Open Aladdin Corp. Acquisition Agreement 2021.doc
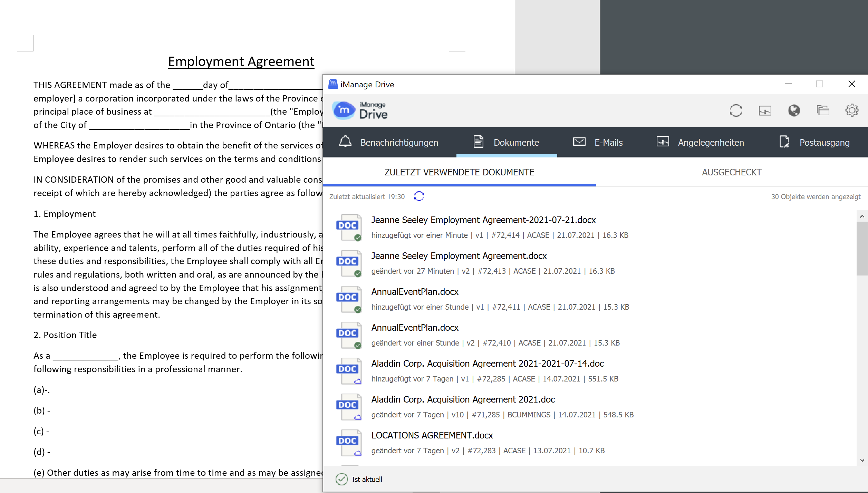Image resolution: width=868 pixels, height=493 pixels. pos(463,399)
